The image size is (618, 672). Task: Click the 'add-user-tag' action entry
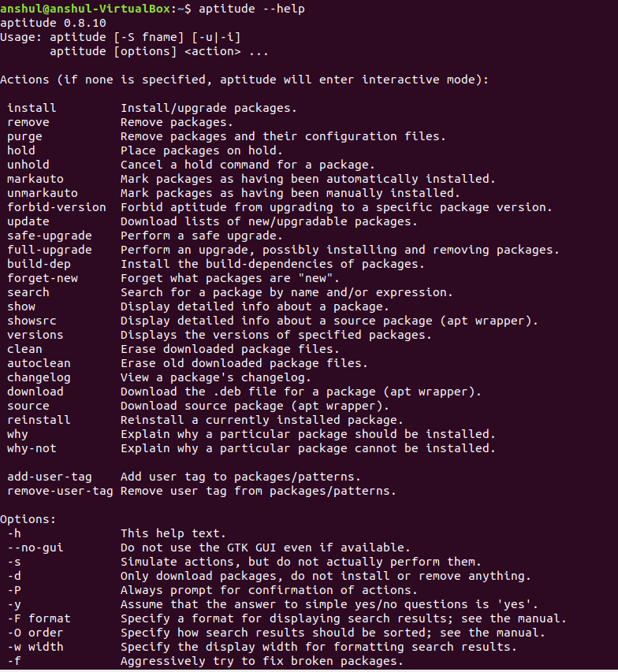pos(49,477)
